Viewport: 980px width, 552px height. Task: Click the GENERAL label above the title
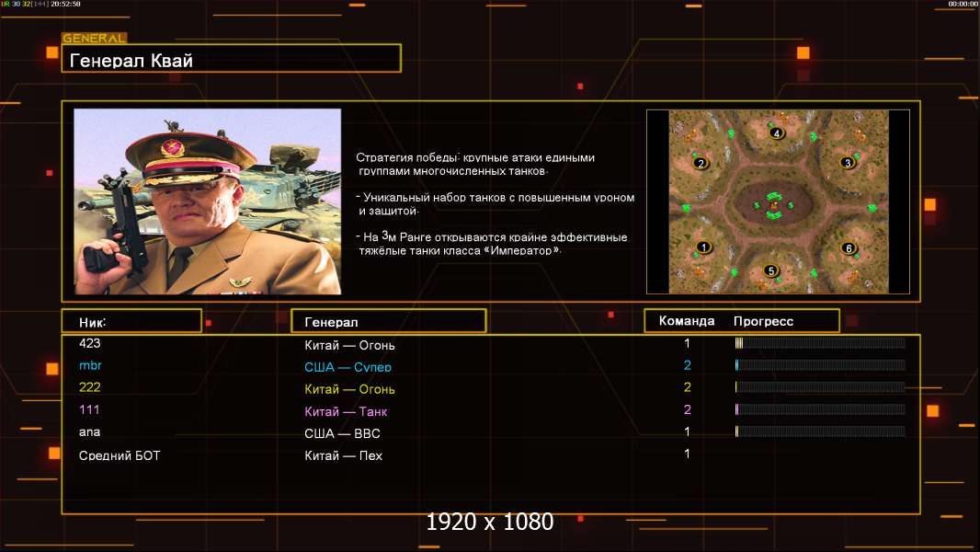pos(95,38)
